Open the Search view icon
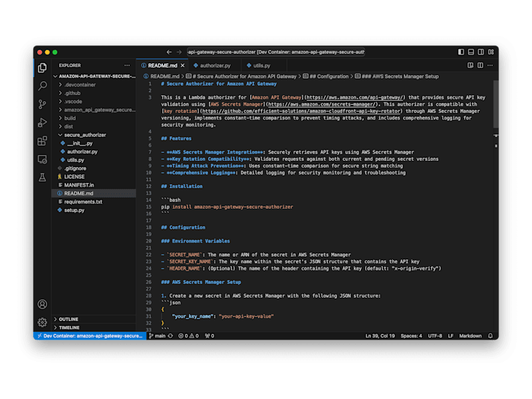 43,86
